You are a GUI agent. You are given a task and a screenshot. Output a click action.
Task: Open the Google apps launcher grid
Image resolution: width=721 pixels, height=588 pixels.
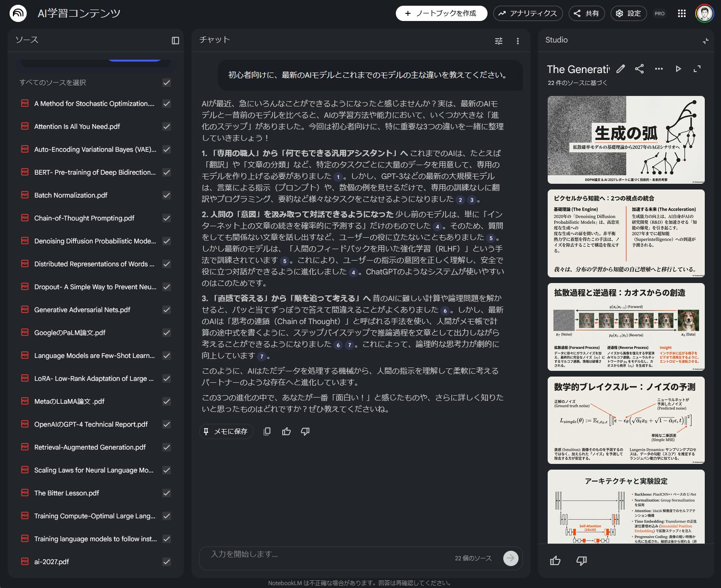pyautogui.click(x=681, y=13)
